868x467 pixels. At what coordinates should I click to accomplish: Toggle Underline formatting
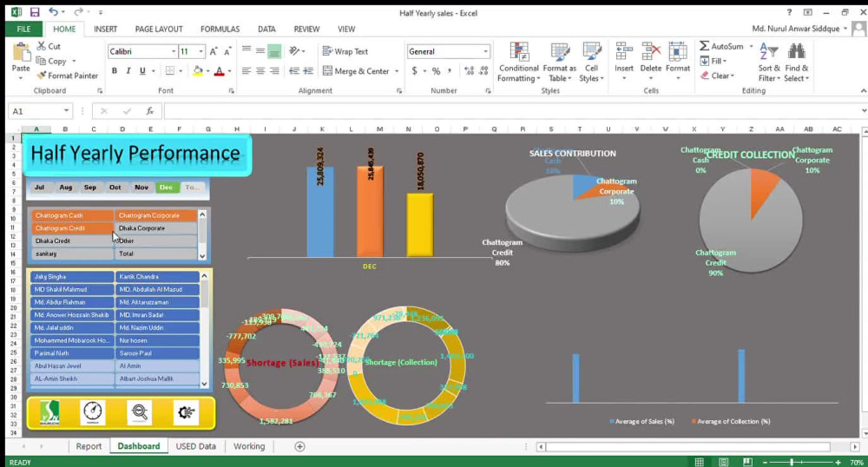click(x=142, y=71)
